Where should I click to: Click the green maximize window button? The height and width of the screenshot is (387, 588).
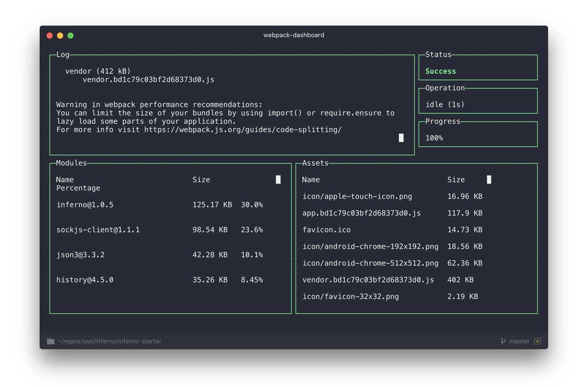[x=71, y=35]
